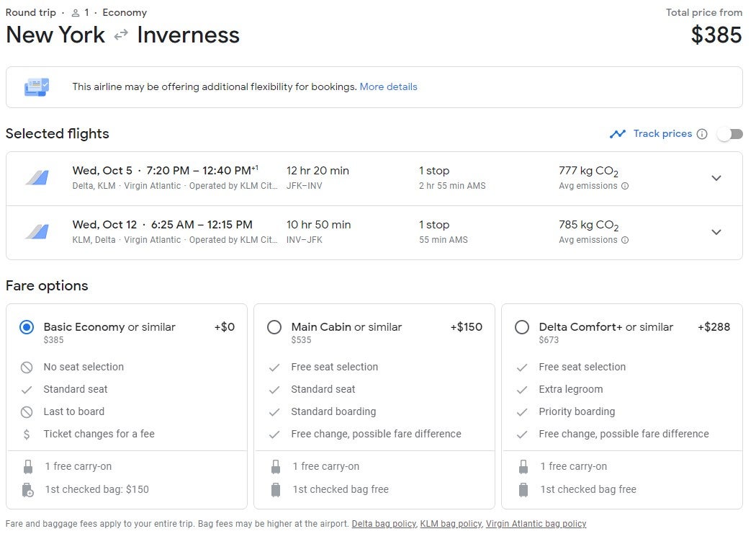Screen dimensions: 756x539
Task: Click checkmark beside Priority boarding
Action: click(x=522, y=412)
